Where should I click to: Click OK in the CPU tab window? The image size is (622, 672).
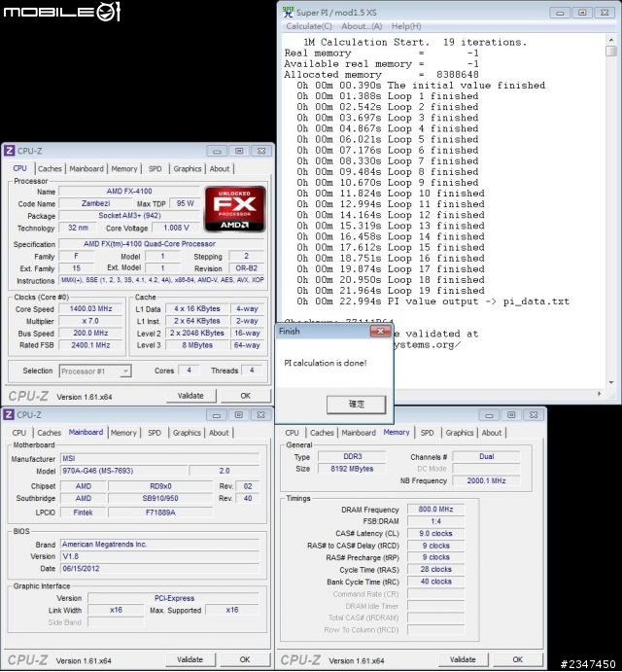pyautogui.click(x=246, y=396)
